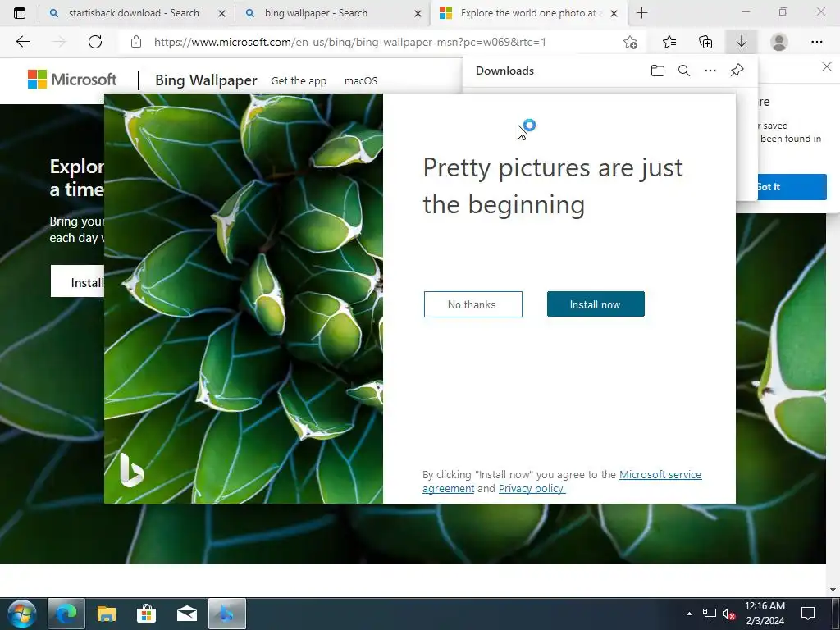Screen dimensions: 840x630
Task: Open macOS menu item
Action: click(361, 81)
